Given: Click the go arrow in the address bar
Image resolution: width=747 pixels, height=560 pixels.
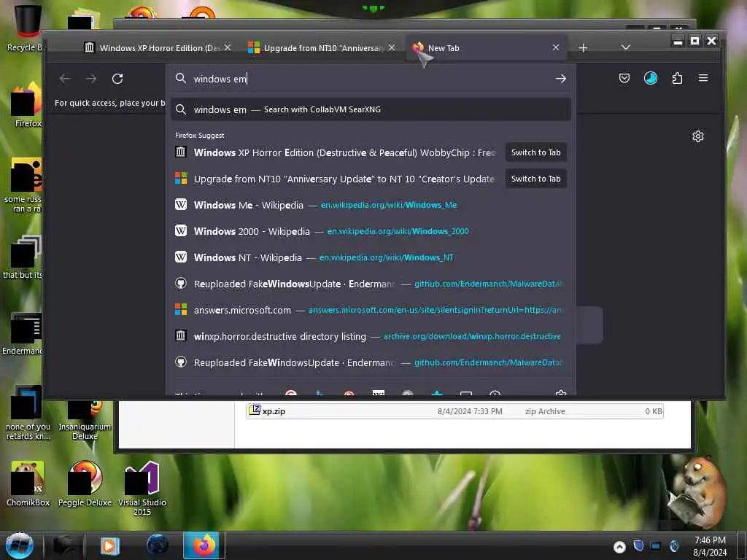Looking at the screenshot, I should pyautogui.click(x=560, y=79).
